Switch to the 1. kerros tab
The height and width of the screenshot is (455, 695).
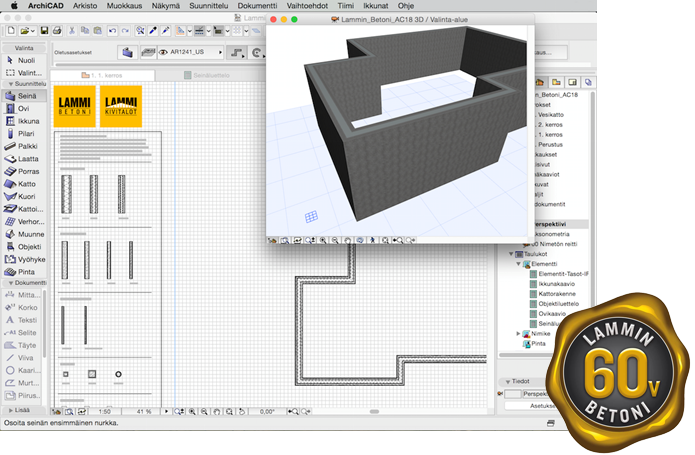point(102,75)
